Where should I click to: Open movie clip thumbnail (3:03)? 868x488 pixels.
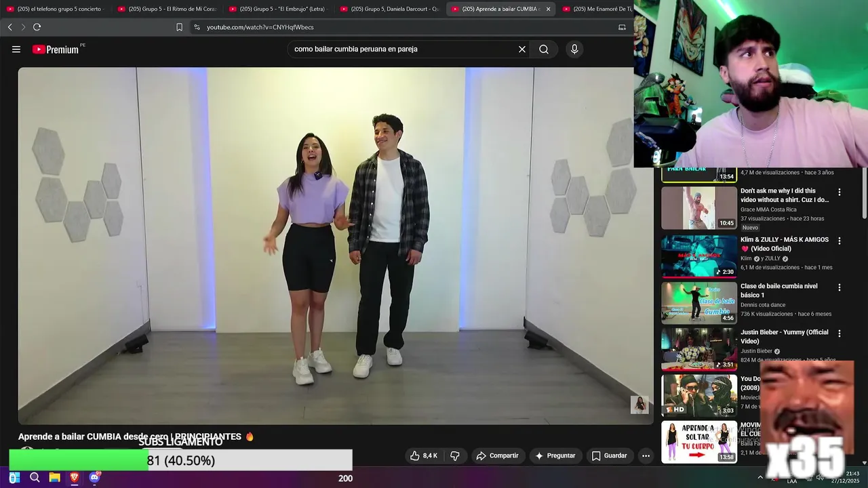[699, 396]
